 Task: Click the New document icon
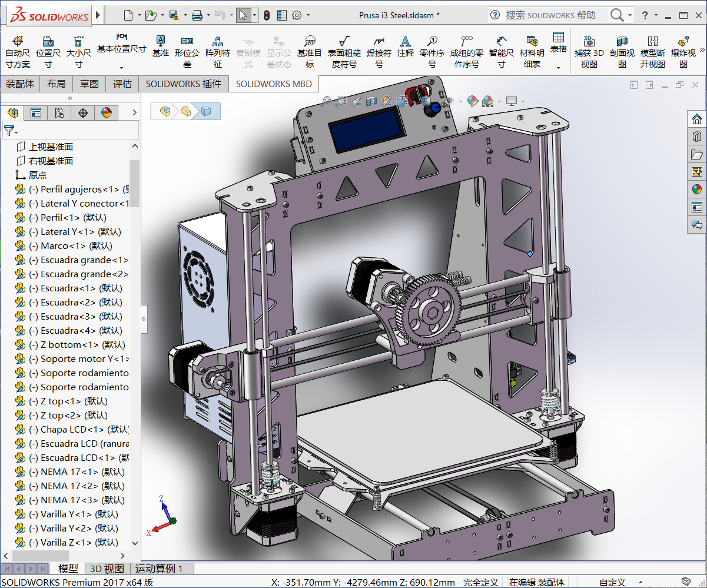tap(128, 15)
